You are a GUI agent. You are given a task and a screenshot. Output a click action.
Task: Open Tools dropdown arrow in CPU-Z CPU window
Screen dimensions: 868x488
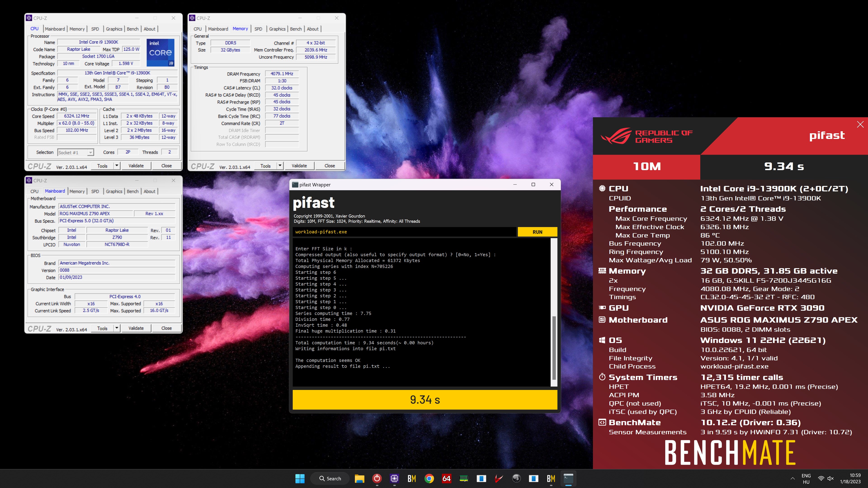point(117,166)
